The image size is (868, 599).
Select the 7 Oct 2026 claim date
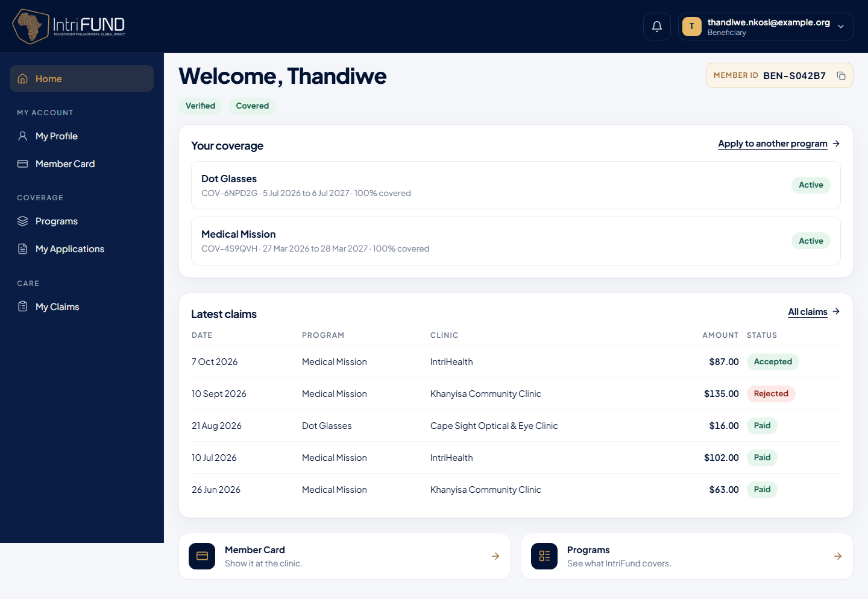[x=215, y=362]
